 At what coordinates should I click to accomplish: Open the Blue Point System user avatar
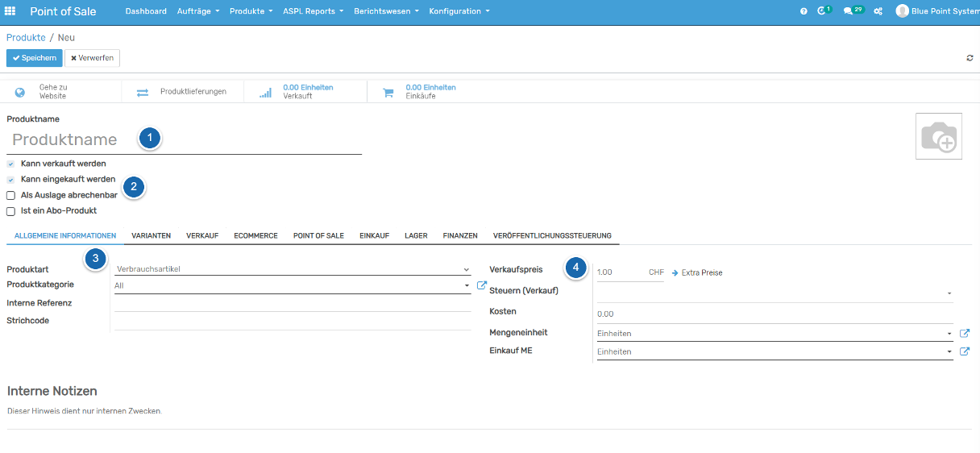click(x=903, y=11)
